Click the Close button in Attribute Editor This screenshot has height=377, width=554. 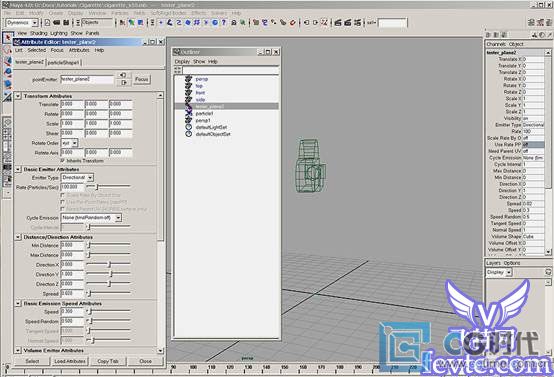pos(145,361)
